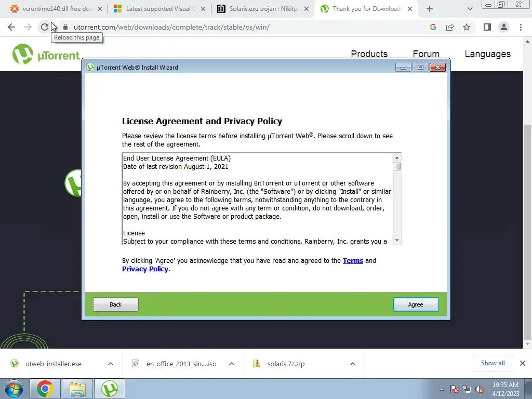532x399 pixels.
Task: Click the taskbar clock showing 10:35 AM
Action: coord(506,389)
